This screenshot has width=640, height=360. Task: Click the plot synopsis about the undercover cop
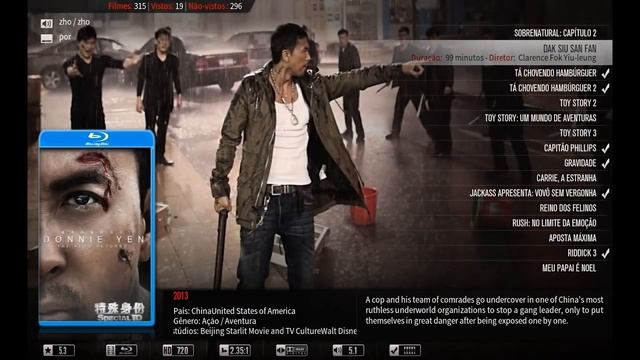click(x=484, y=310)
